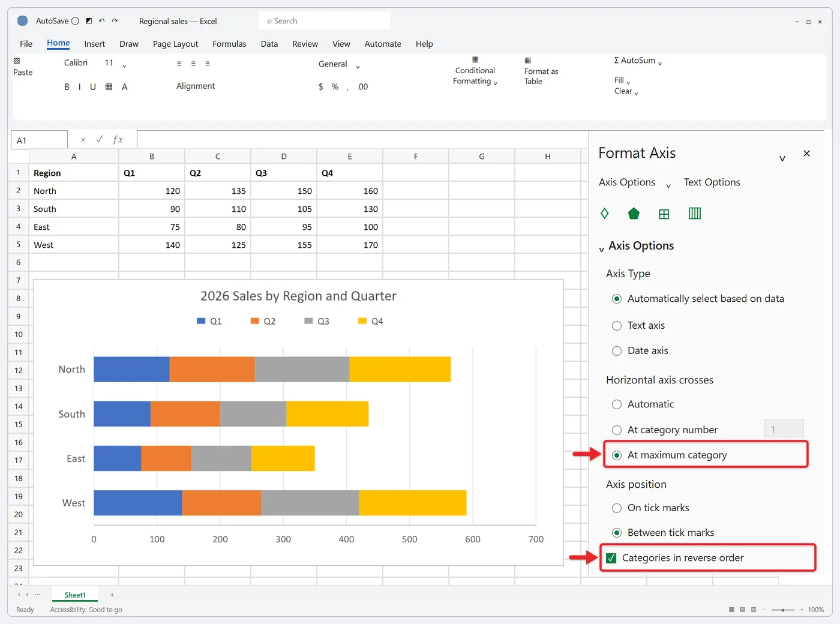Collapse the Axis Options section
840x624 pixels.
(x=602, y=249)
